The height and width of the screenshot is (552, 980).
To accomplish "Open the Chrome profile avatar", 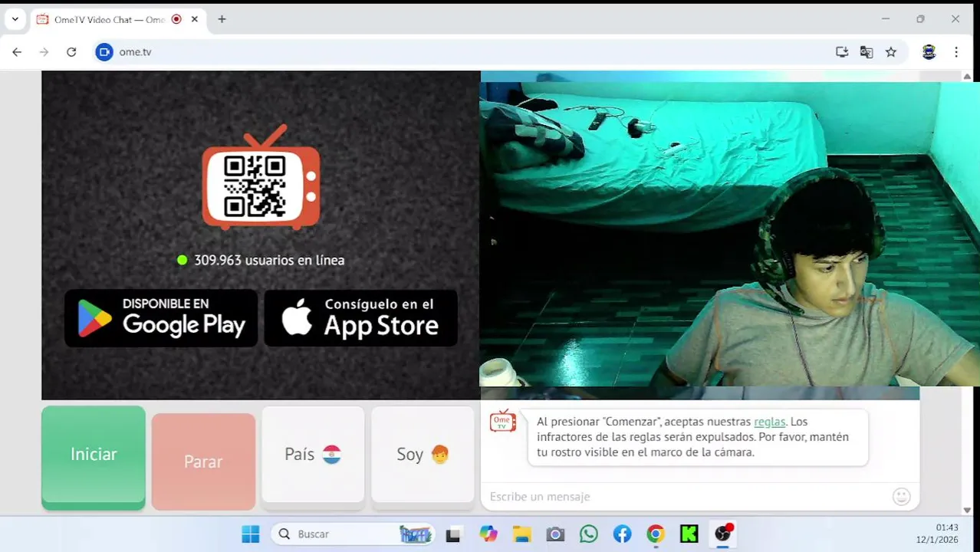I will click(x=929, y=52).
